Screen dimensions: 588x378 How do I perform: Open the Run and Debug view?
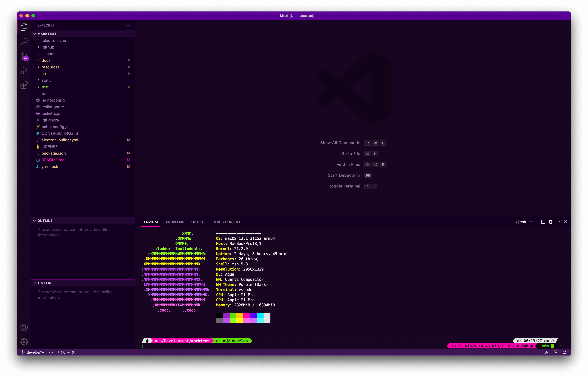click(x=24, y=71)
